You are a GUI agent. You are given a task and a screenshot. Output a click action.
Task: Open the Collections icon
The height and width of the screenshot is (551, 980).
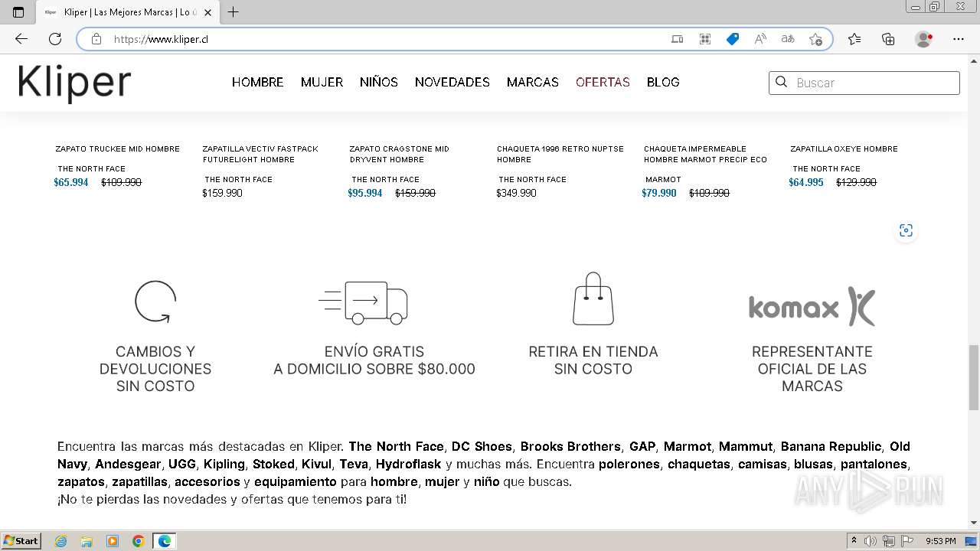(888, 39)
